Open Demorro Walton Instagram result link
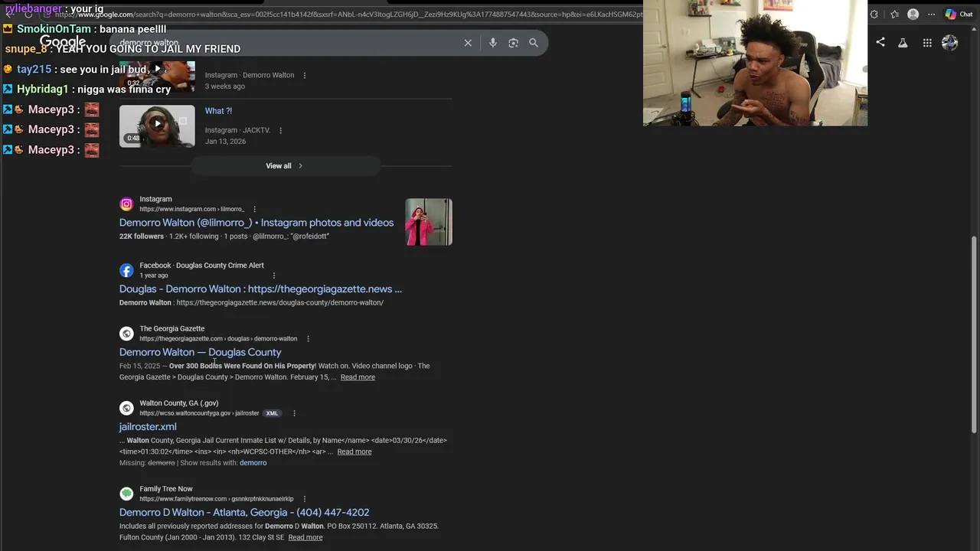 tap(256, 223)
